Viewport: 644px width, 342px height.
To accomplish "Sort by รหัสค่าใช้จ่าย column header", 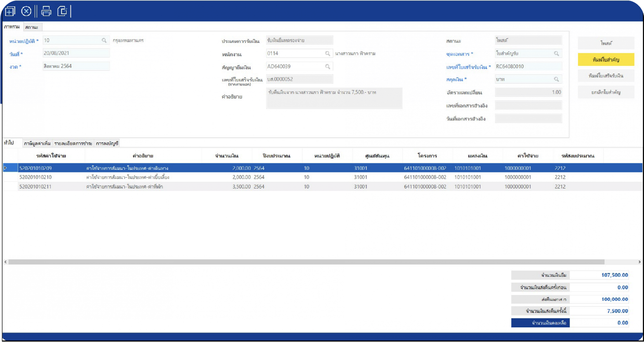I will 51,156.
